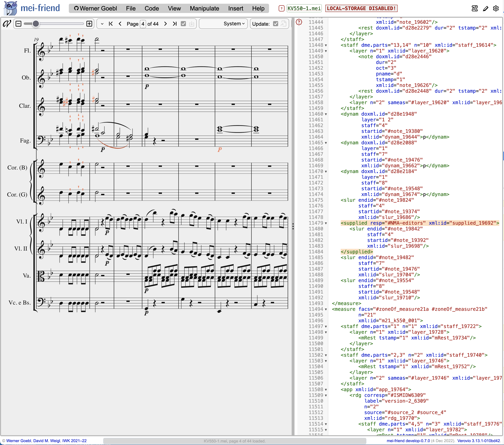Collapse the app element fold at line 11508
The height and width of the screenshot is (445, 504).
[x=326, y=390]
